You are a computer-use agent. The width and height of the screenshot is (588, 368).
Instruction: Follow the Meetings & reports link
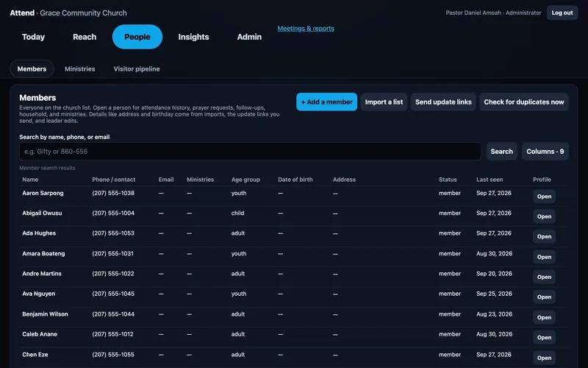[x=306, y=29]
